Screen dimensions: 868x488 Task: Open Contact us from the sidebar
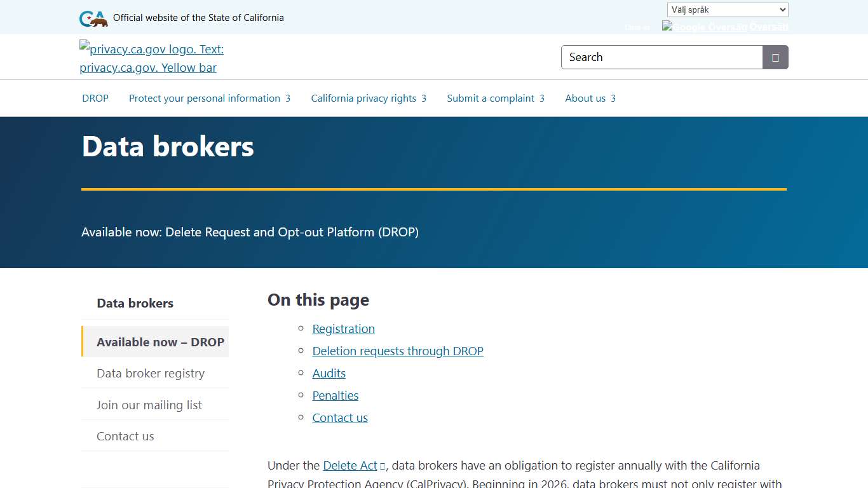click(125, 436)
